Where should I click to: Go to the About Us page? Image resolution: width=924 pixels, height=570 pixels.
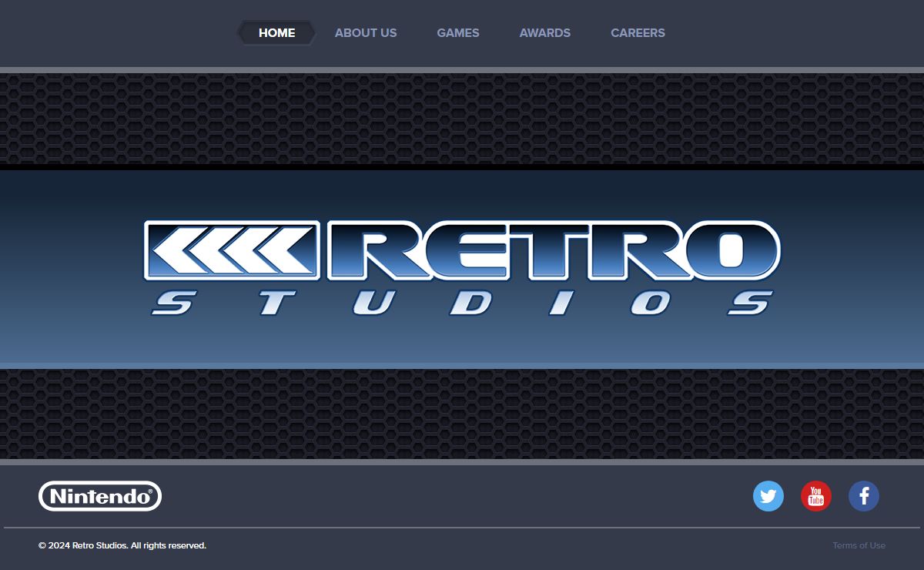point(366,33)
